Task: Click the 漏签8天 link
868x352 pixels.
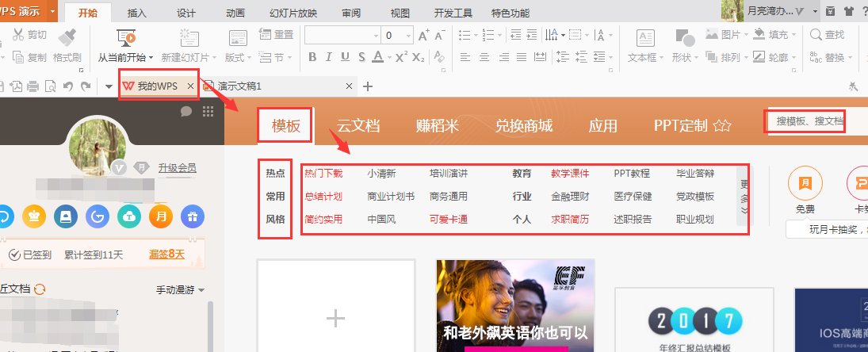Action: click(166, 254)
